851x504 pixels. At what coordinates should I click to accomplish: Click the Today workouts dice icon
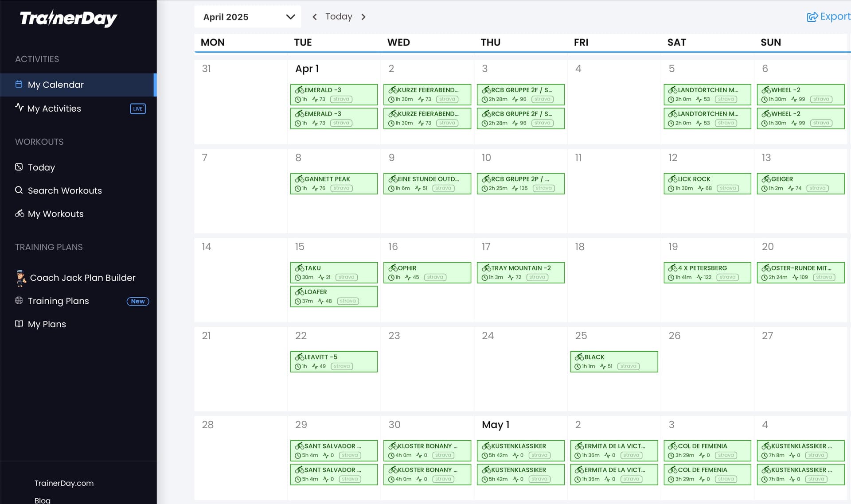click(19, 167)
